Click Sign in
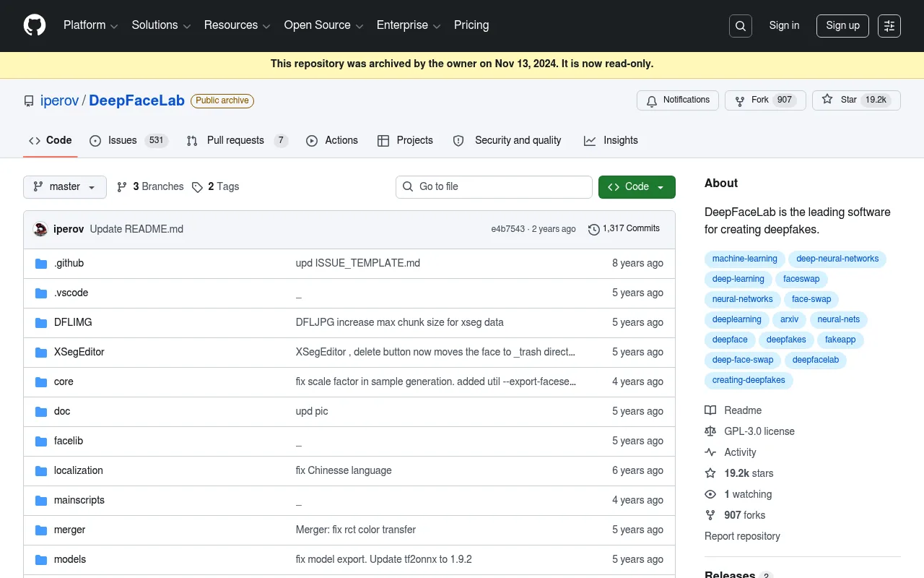The width and height of the screenshot is (924, 578). (x=784, y=25)
